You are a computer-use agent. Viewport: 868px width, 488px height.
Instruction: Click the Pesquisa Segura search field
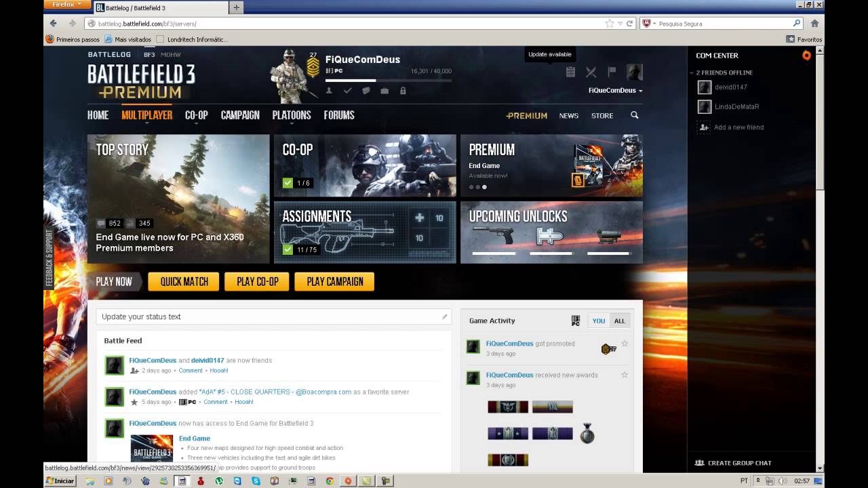[722, 23]
